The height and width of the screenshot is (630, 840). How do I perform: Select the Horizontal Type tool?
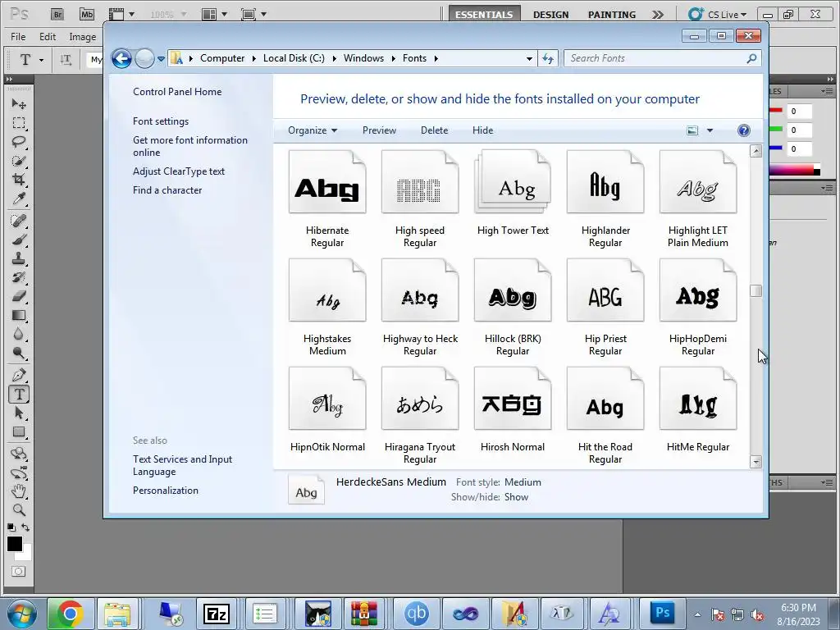[x=19, y=395]
